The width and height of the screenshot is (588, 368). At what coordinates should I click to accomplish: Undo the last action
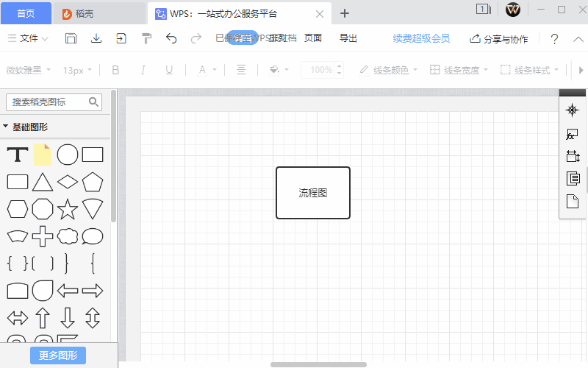(x=171, y=38)
